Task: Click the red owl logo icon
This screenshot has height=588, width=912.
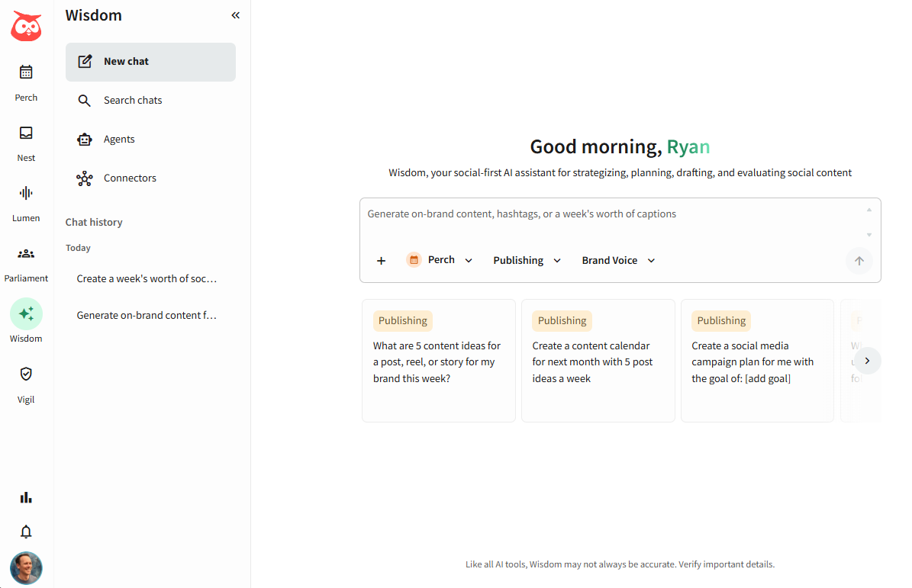Action: click(26, 26)
